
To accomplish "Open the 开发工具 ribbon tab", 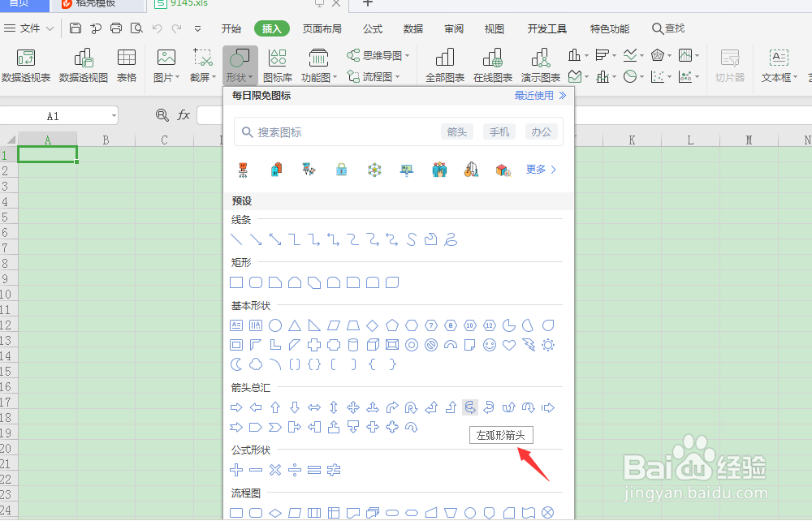I will point(546,29).
